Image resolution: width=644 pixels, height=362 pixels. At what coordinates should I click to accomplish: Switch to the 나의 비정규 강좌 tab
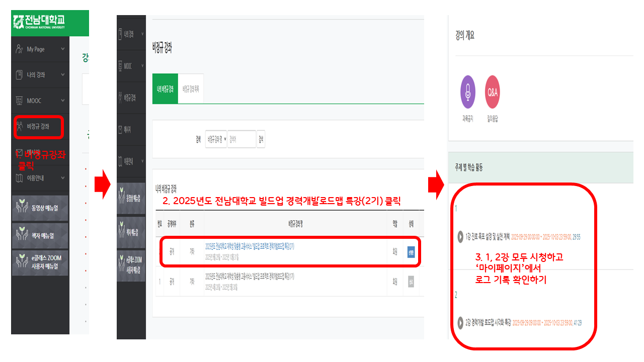(165, 88)
